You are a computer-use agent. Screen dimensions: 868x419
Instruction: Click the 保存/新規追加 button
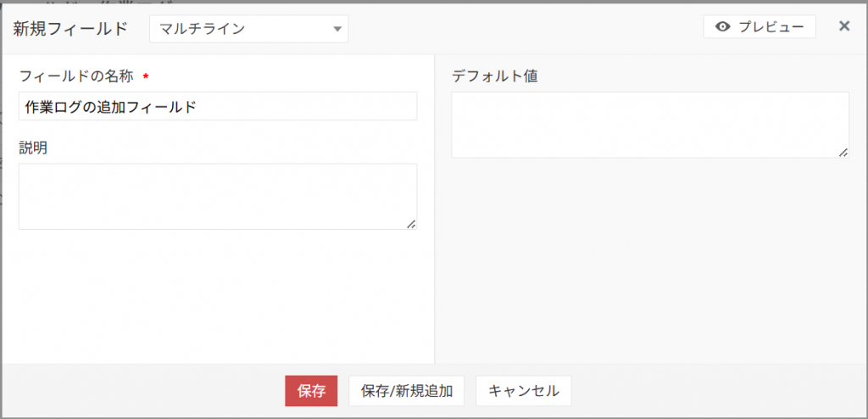tap(407, 391)
